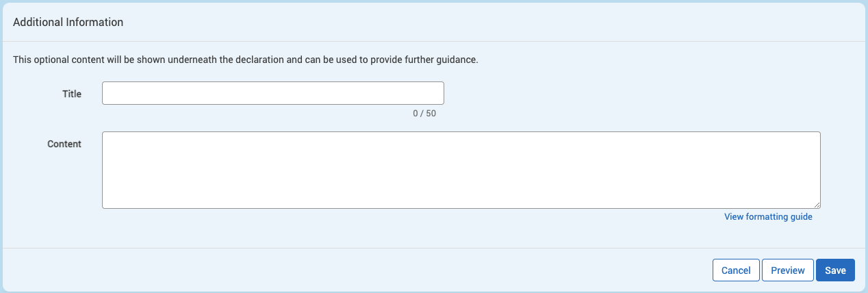Focus the Content text area

(x=461, y=170)
